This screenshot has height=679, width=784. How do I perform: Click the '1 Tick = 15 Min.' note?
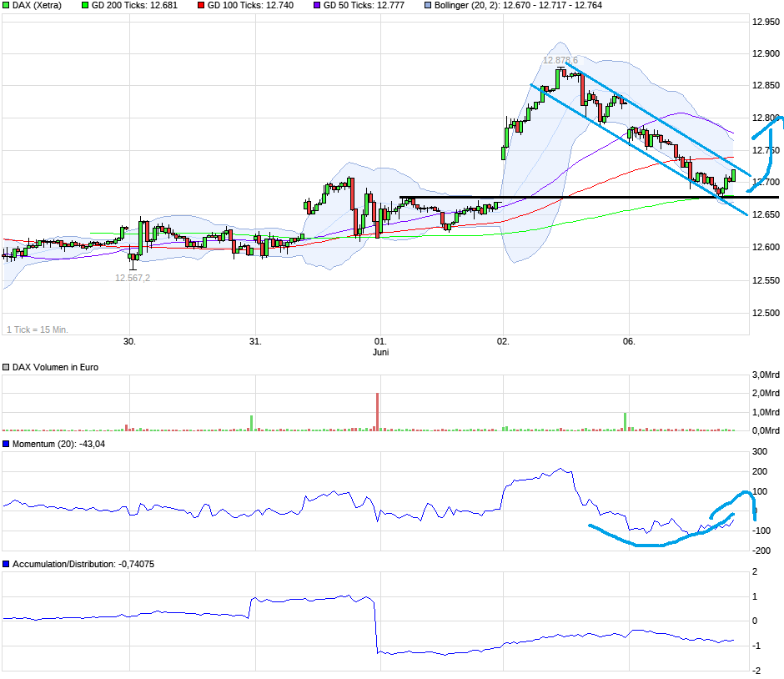[x=38, y=329]
